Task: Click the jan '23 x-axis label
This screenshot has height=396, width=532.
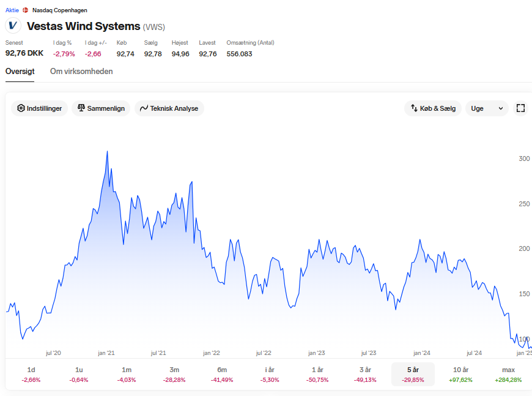Action: [317, 353]
